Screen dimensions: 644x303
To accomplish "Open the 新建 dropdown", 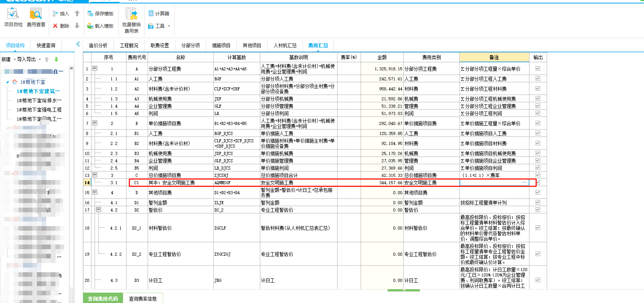I will [9, 59].
